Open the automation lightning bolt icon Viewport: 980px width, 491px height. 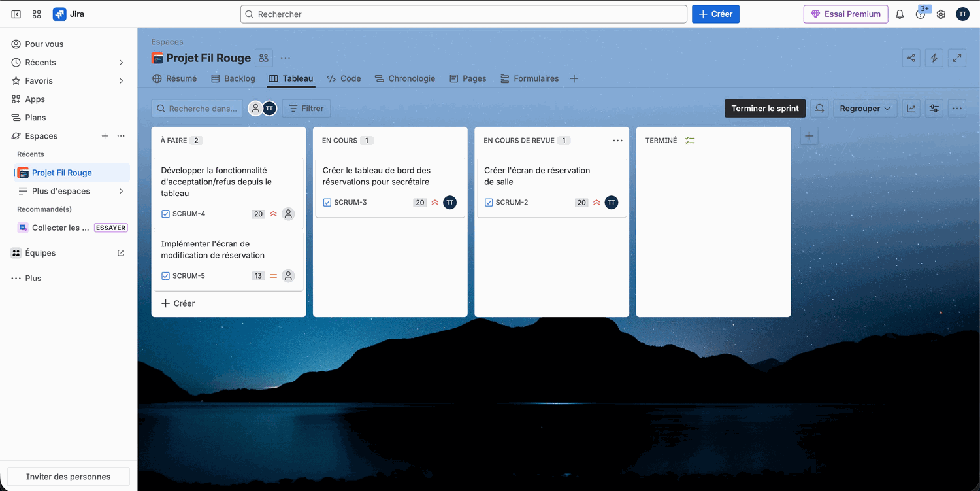934,58
